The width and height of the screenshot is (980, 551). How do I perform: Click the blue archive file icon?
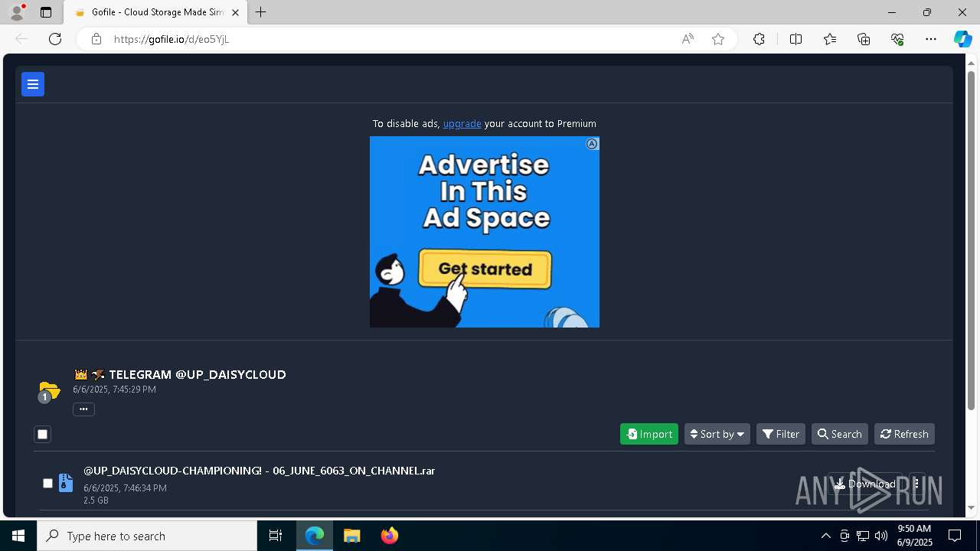pyautogui.click(x=66, y=483)
